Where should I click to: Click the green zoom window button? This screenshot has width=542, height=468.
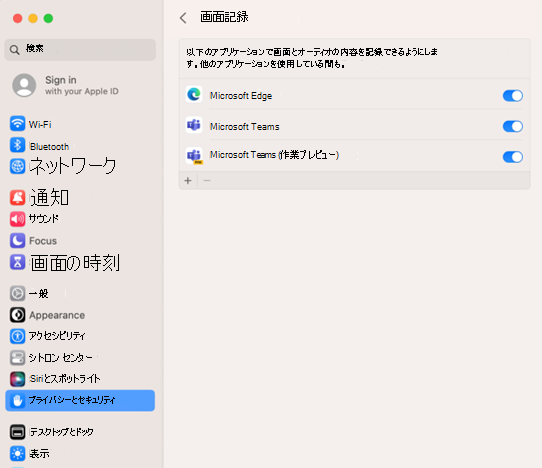point(48,18)
